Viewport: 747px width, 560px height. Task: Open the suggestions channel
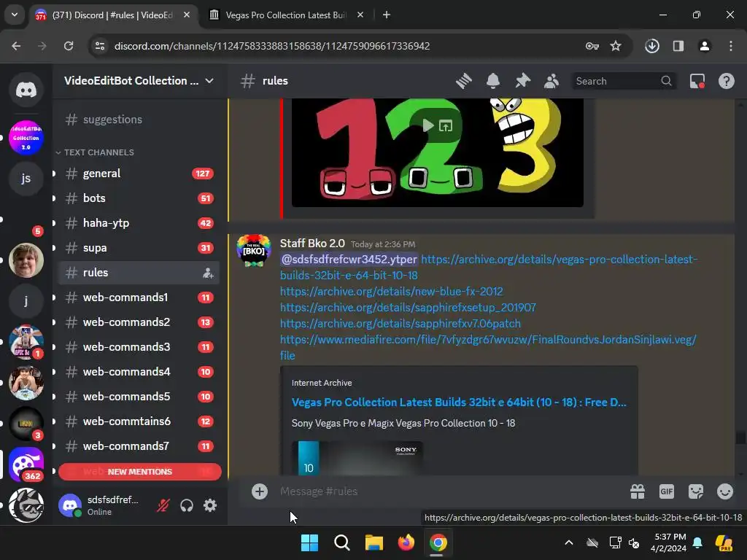click(x=138, y=120)
